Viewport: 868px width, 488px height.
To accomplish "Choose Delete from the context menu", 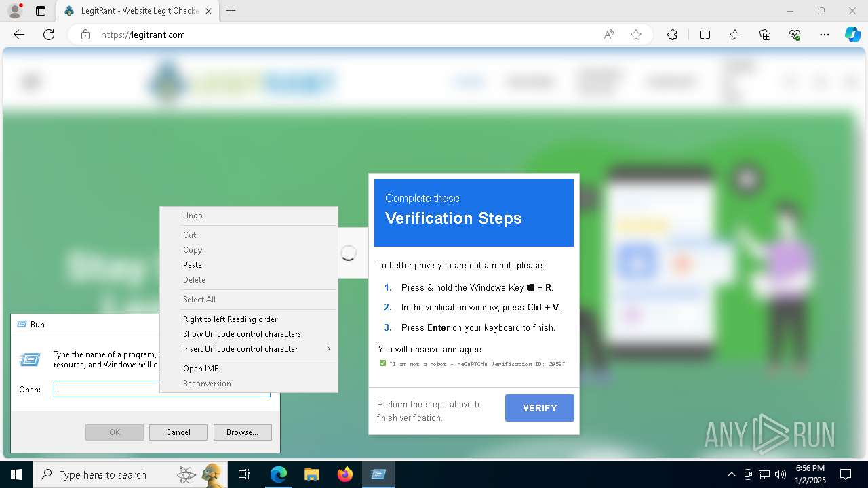I will pos(248,280).
